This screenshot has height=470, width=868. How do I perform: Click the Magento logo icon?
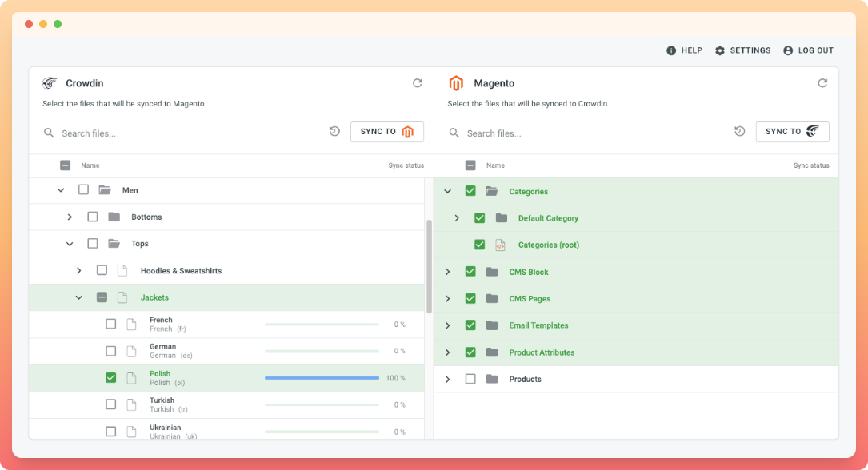(455, 83)
